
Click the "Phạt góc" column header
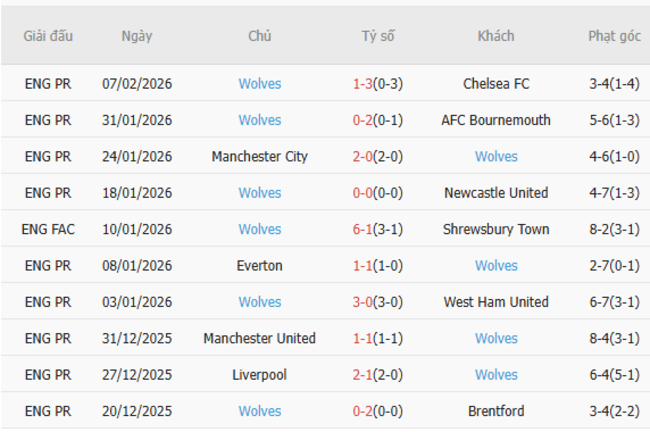point(614,36)
